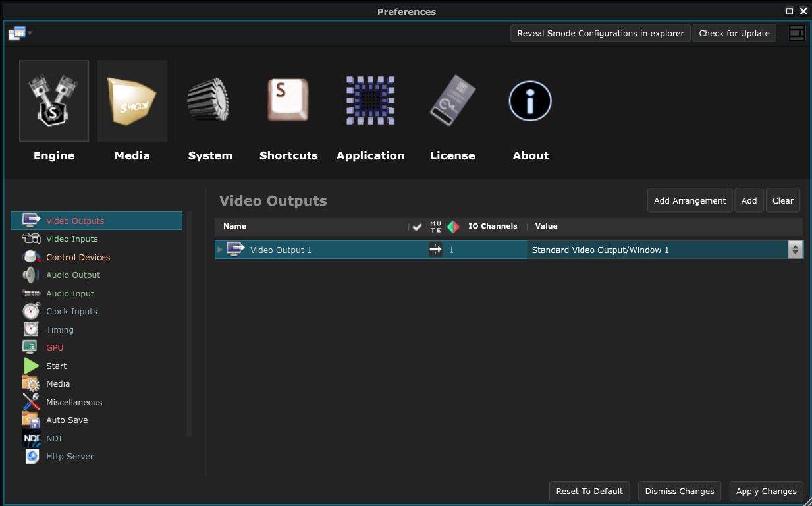
Task: Click the checkmark column header icon
Action: (417, 227)
